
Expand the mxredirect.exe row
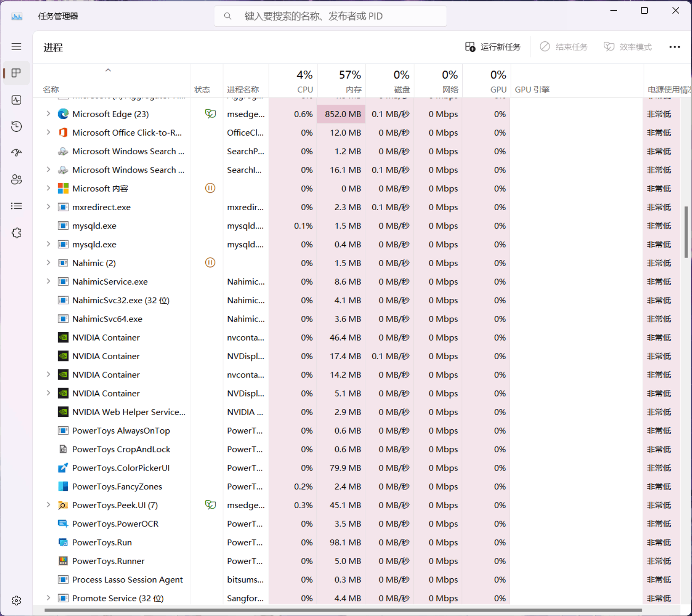point(48,207)
